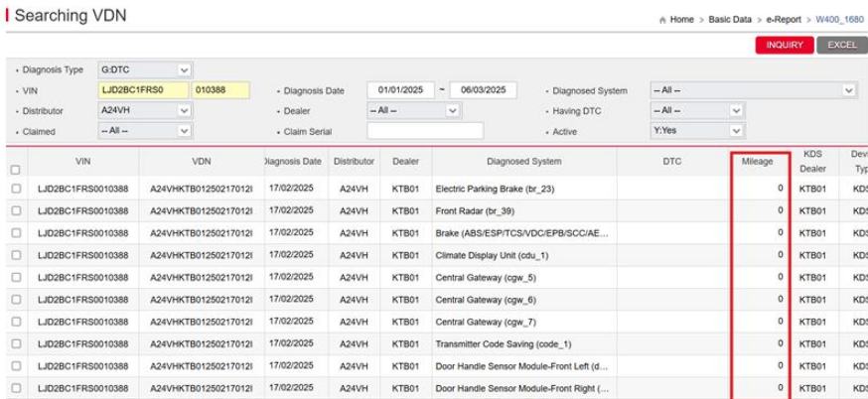
Task: Click Diagnosis Date start field 01/01/2025
Action: (401, 90)
